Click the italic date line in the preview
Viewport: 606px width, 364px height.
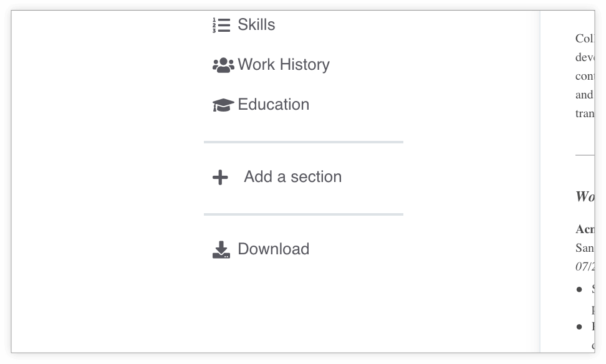coord(585,266)
